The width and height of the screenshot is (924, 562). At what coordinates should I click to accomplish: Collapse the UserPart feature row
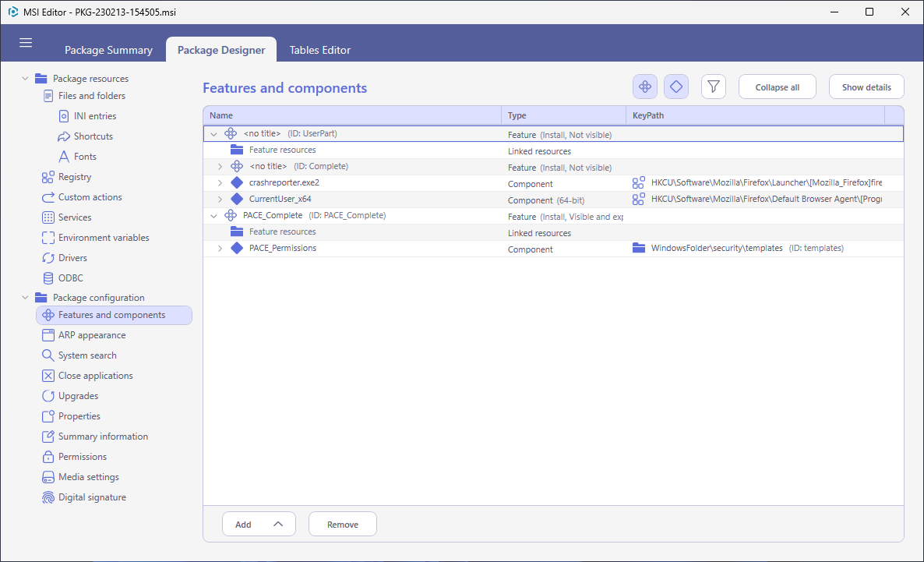214,134
